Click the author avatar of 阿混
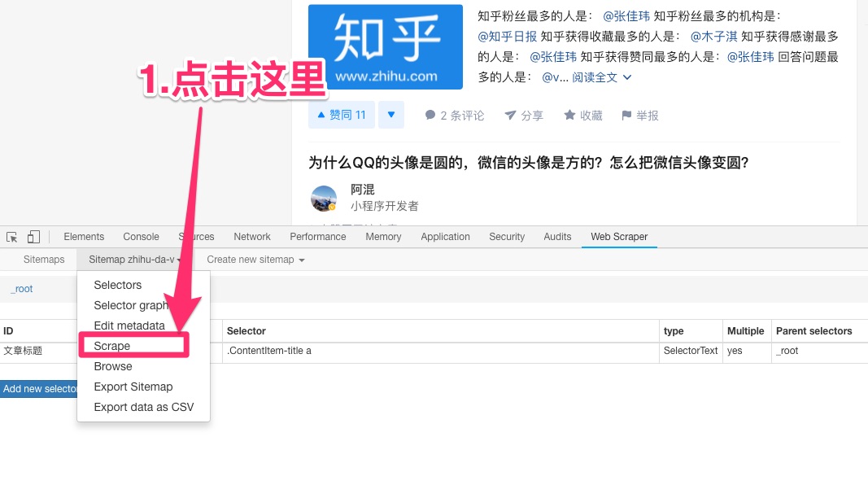This screenshot has height=485, width=868. pos(324,199)
